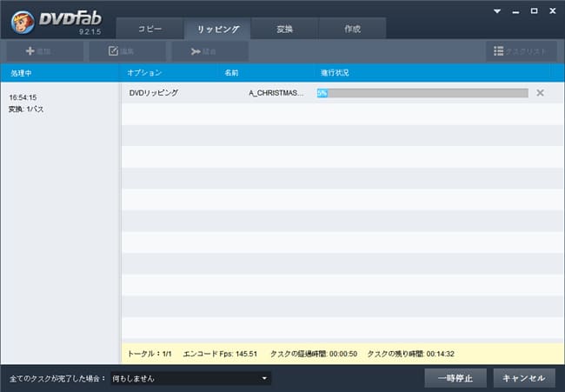
Task: Pause ripping with 一時停止 button
Action: click(x=455, y=378)
